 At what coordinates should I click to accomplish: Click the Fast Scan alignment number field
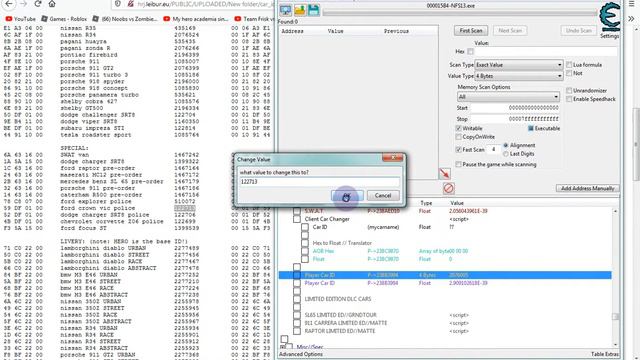coord(493,150)
